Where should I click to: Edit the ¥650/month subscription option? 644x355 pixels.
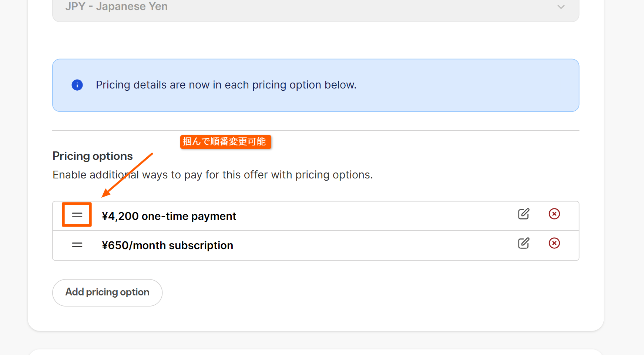coord(523,243)
